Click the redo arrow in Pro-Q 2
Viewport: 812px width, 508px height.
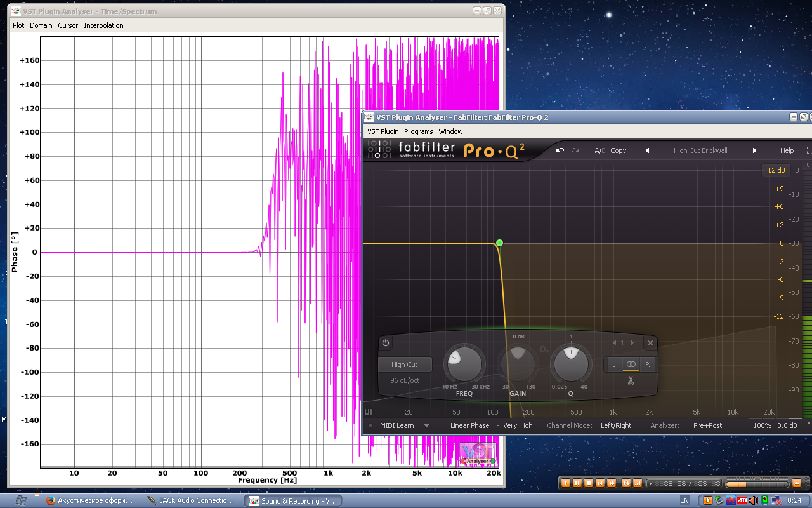pos(575,150)
